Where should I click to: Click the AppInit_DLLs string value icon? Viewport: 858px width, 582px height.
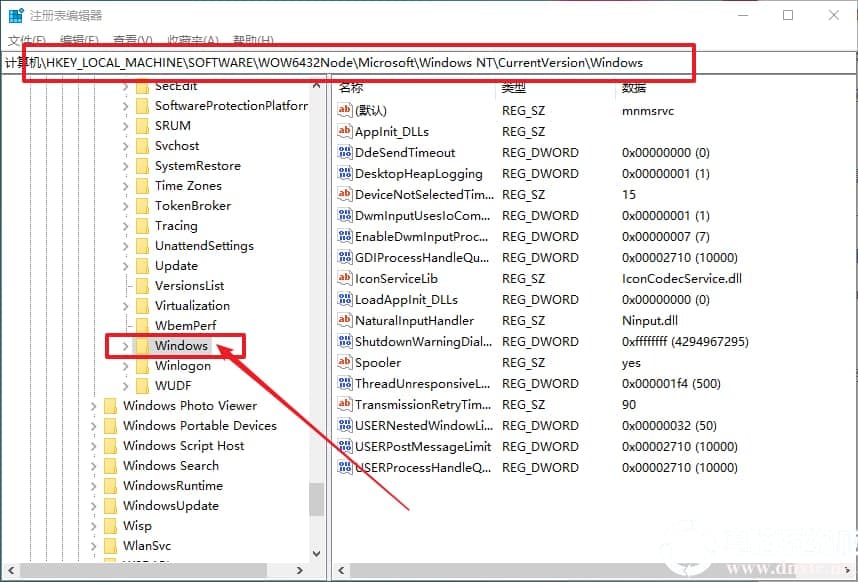(345, 131)
